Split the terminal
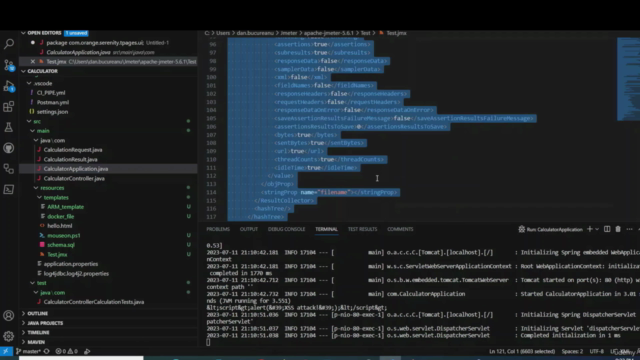Viewport: 640px width, 360px height. coord(607,229)
